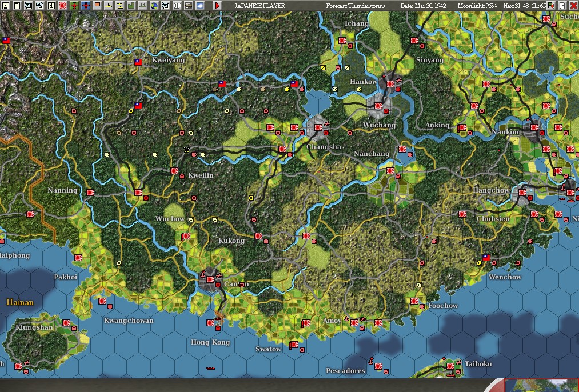Click the green ships-in-port toolbar icon
The height and width of the screenshot is (392, 579).
pos(143,5)
